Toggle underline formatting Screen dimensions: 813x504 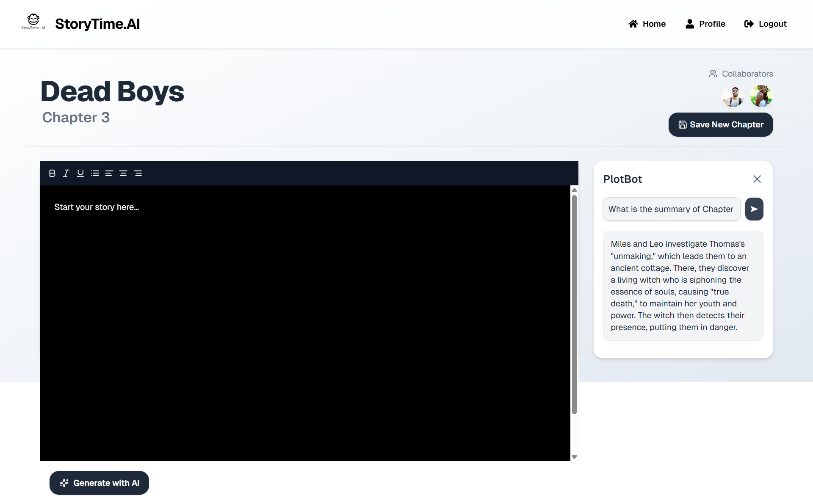point(80,173)
